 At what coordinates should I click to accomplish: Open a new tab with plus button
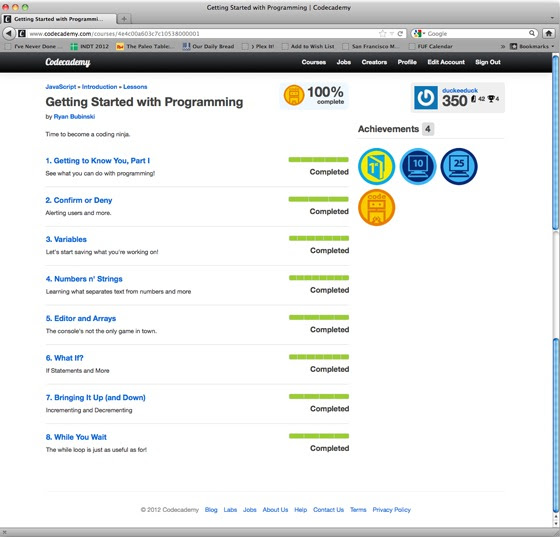[124, 19]
